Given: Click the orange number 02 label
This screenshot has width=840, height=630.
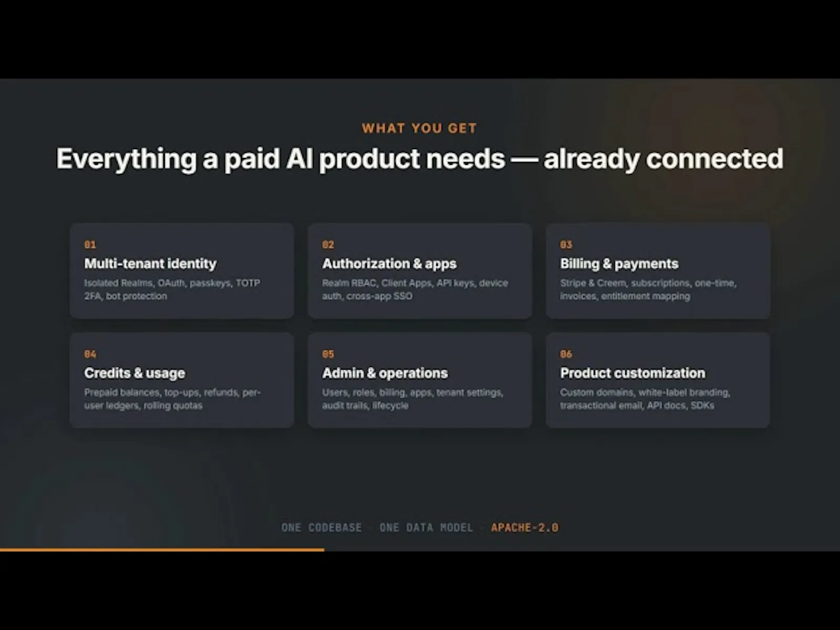Looking at the screenshot, I should pos(328,245).
